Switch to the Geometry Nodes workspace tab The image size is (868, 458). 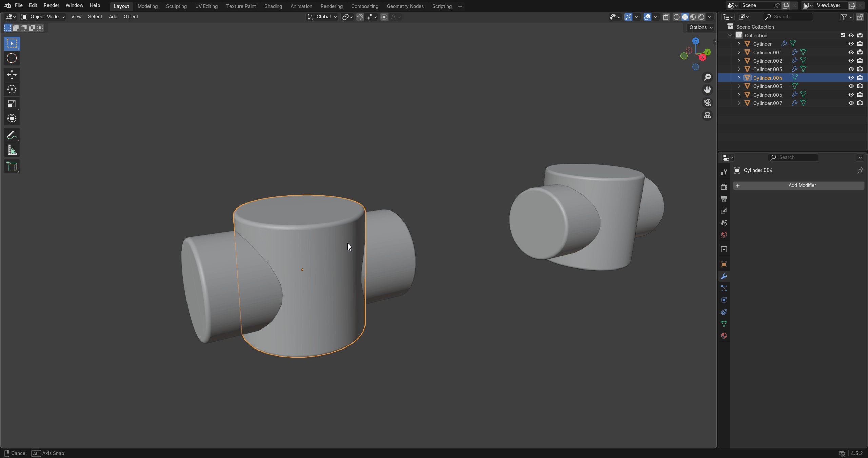click(x=405, y=6)
